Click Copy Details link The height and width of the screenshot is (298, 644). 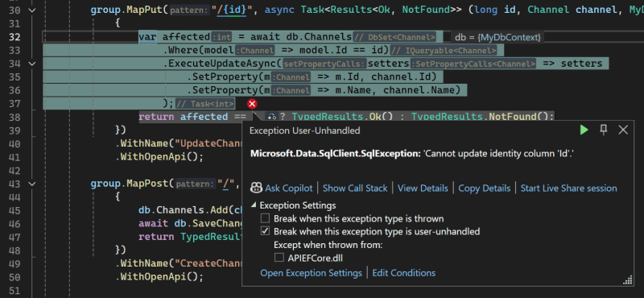pyautogui.click(x=485, y=188)
